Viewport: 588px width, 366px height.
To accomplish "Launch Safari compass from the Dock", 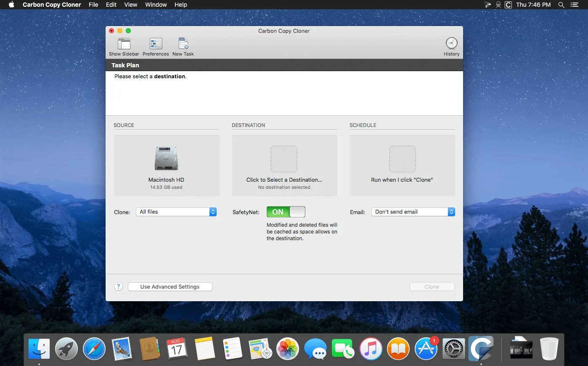I will pyautogui.click(x=94, y=349).
